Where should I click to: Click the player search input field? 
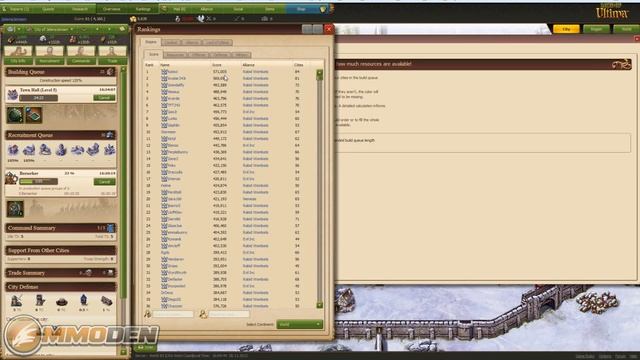173,314
